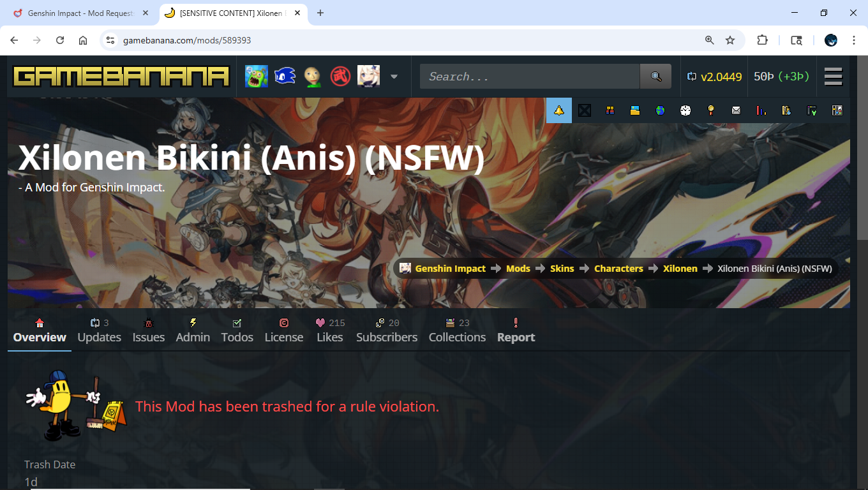This screenshot has height=490, width=868.
Task: Go back to the previous page
Action: click(x=14, y=40)
